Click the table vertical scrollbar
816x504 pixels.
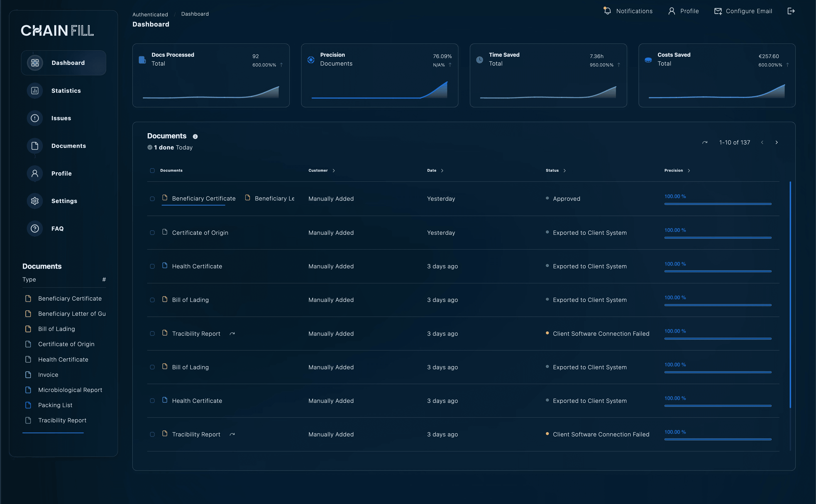pos(790,295)
